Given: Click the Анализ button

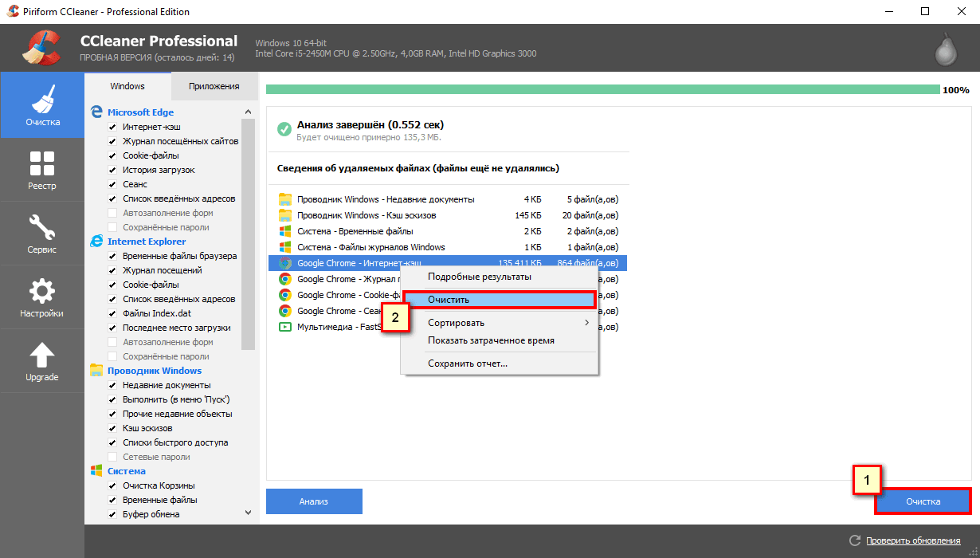Looking at the screenshot, I should 314,501.
